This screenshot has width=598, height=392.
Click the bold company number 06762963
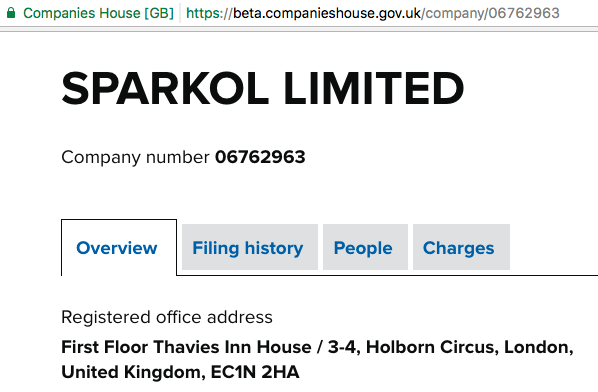point(260,157)
